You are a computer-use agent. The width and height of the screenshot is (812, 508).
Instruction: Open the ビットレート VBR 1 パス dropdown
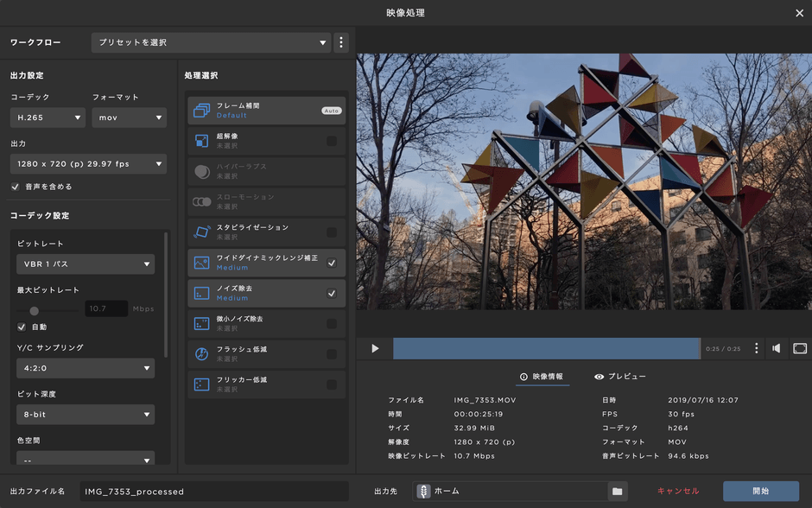click(86, 264)
